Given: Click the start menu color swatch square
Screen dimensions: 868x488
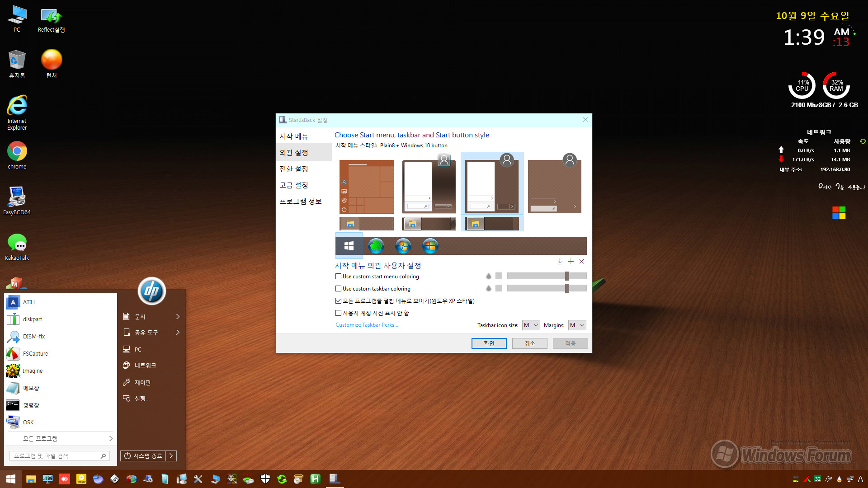Looking at the screenshot, I should [x=499, y=276].
